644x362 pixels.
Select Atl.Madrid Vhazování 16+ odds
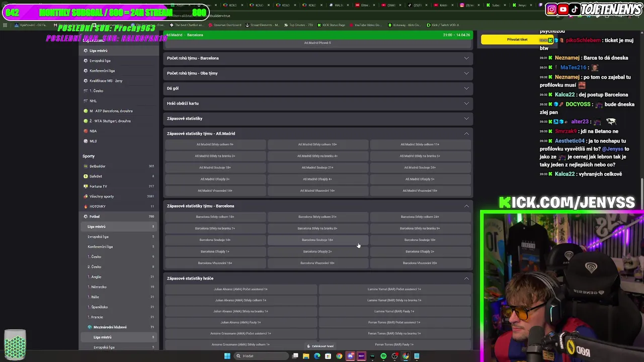pos(317,191)
